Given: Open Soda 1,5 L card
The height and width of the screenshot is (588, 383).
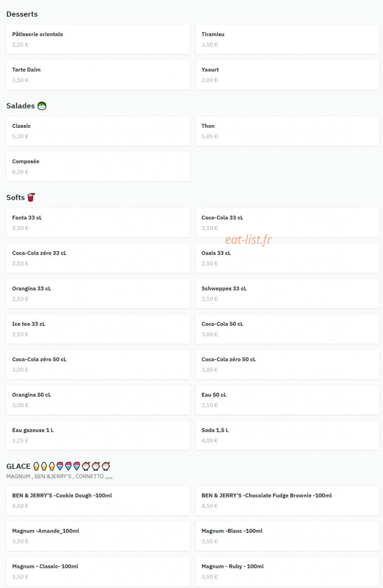Looking at the screenshot, I should pyautogui.click(x=287, y=435).
